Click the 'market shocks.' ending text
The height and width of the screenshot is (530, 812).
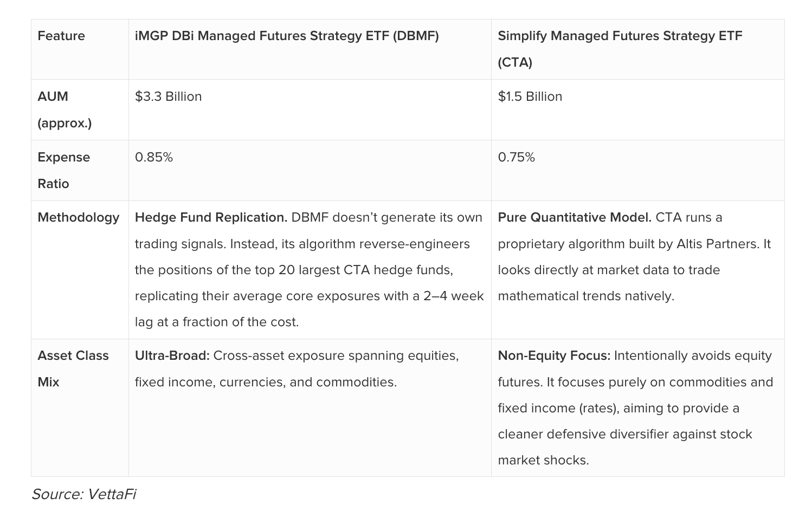(x=543, y=460)
